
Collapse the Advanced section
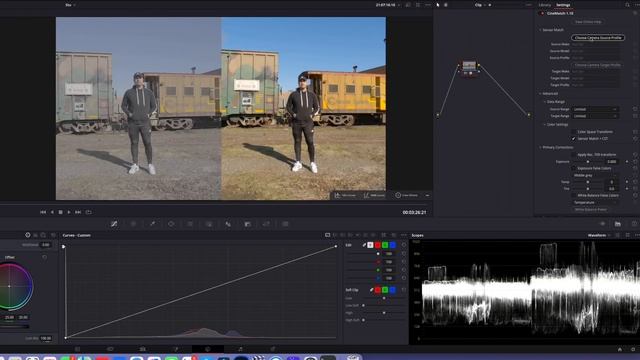tap(540, 93)
